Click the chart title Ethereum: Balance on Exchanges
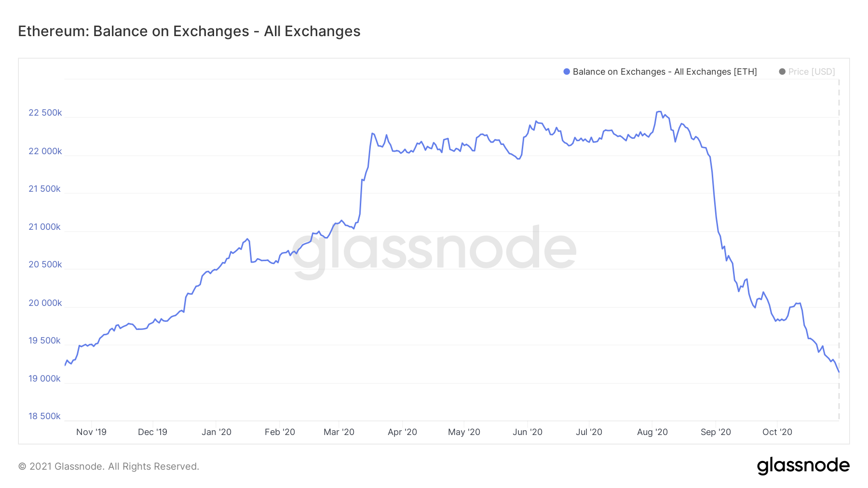 [189, 31]
